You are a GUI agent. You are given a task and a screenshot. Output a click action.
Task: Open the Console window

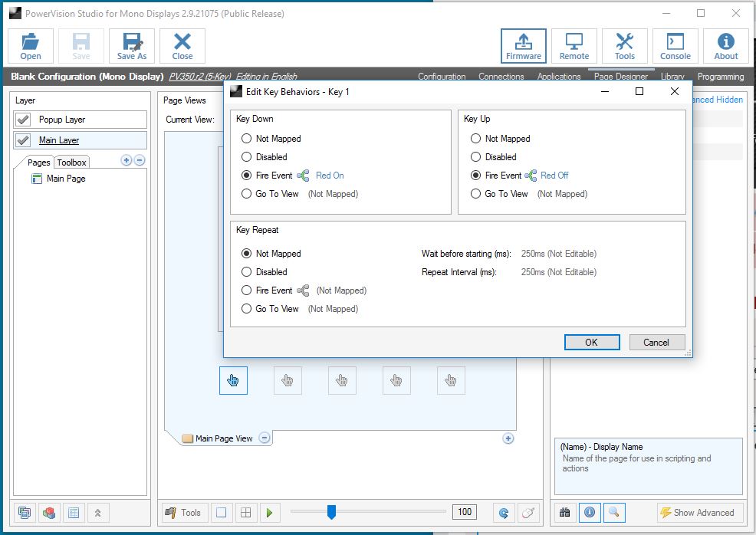[x=675, y=46]
